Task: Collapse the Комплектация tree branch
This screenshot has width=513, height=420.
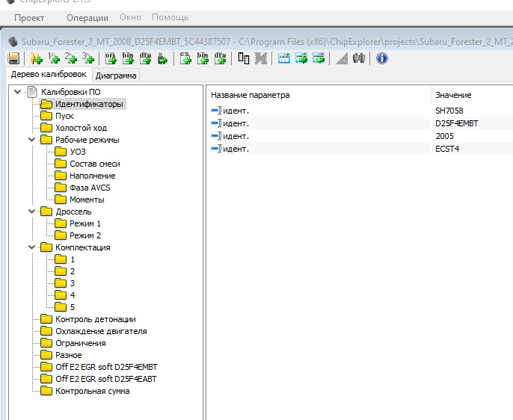Action: (x=31, y=247)
